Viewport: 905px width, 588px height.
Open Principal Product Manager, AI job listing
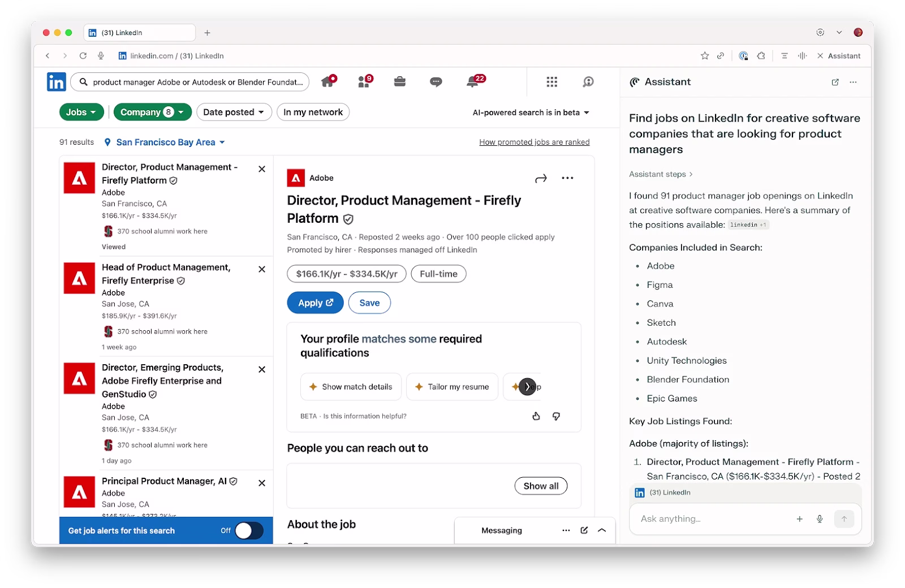(x=165, y=481)
